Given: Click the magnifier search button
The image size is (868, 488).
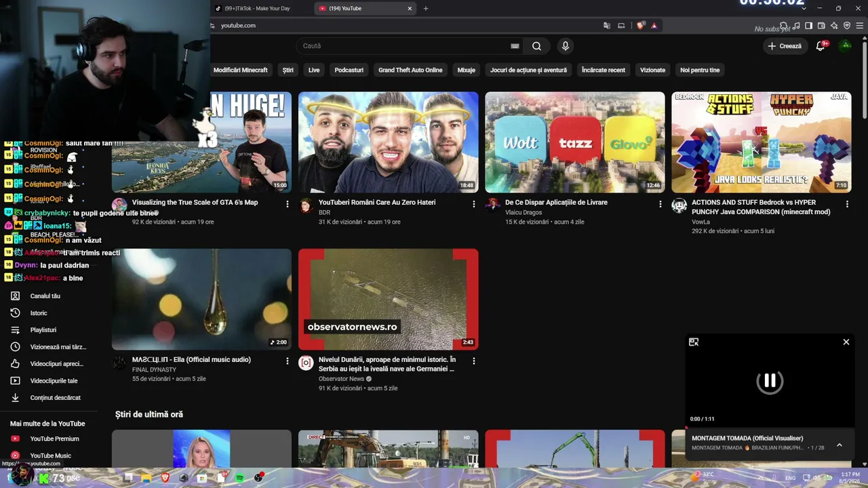Looking at the screenshot, I should [536, 46].
